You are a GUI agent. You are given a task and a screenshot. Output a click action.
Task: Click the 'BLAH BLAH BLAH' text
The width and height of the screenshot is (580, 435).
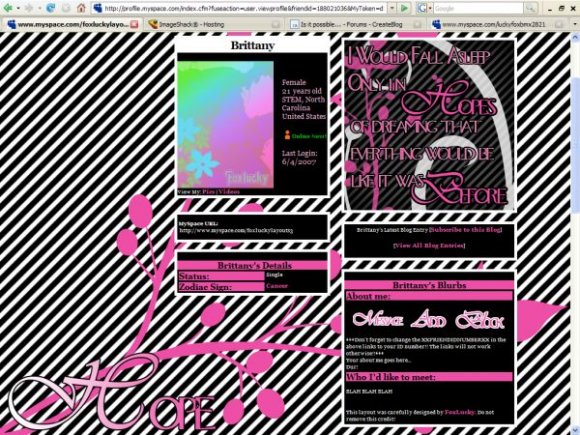pos(369,391)
